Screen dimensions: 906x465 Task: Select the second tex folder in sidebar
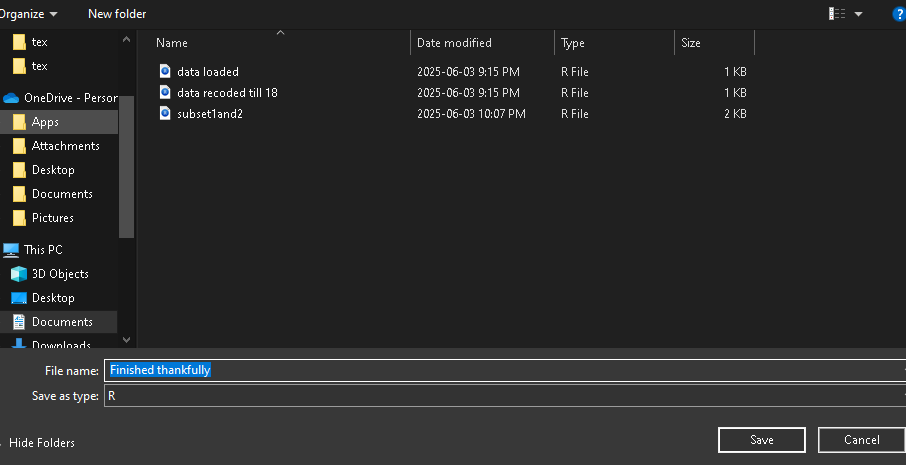point(39,66)
